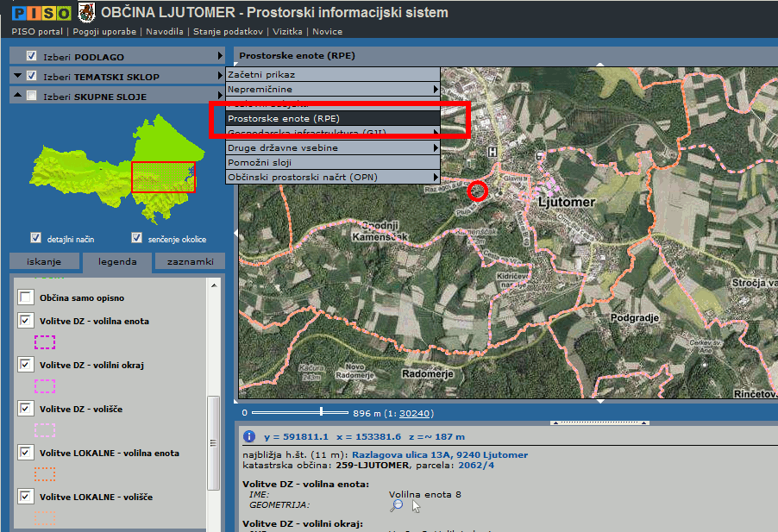The image size is (778, 532).
Task: Switch to the iskanje tab
Action: (44, 262)
